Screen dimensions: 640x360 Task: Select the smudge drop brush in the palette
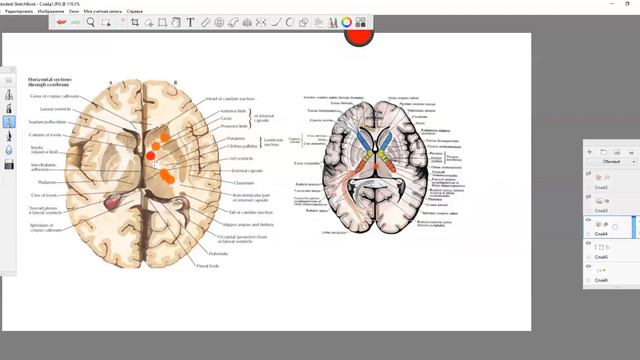point(9,150)
